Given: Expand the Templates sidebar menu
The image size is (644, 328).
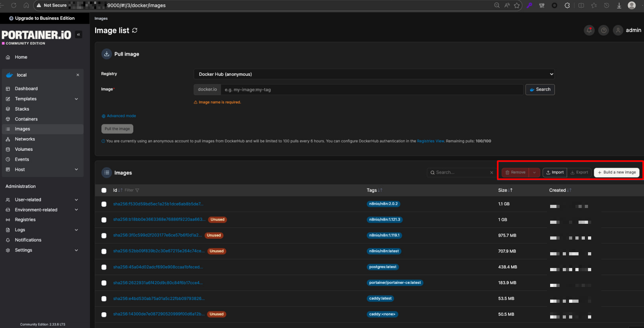Looking at the screenshot, I should [x=77, y=99].
